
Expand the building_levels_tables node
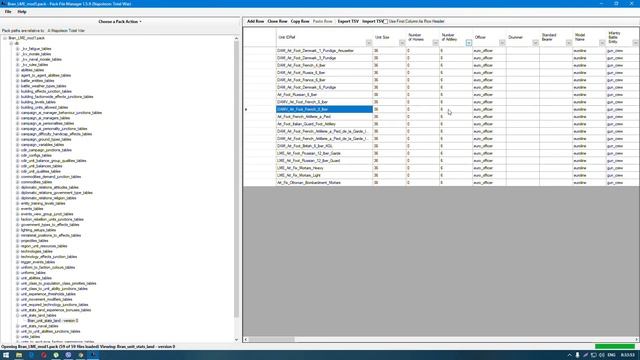point(18,102)
